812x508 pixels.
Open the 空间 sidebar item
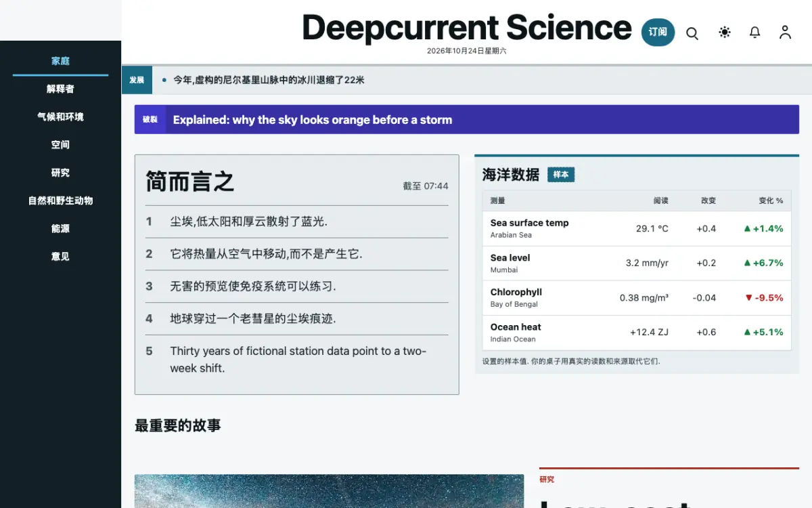[60, 144]
